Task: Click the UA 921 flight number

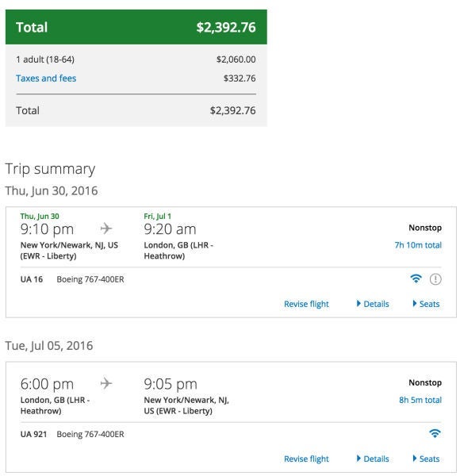Action: click(33, 434)
